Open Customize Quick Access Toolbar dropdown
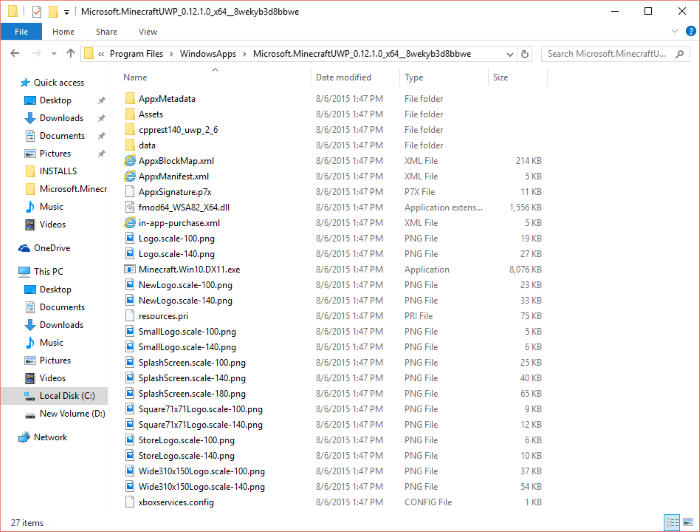 click(67, 12)
